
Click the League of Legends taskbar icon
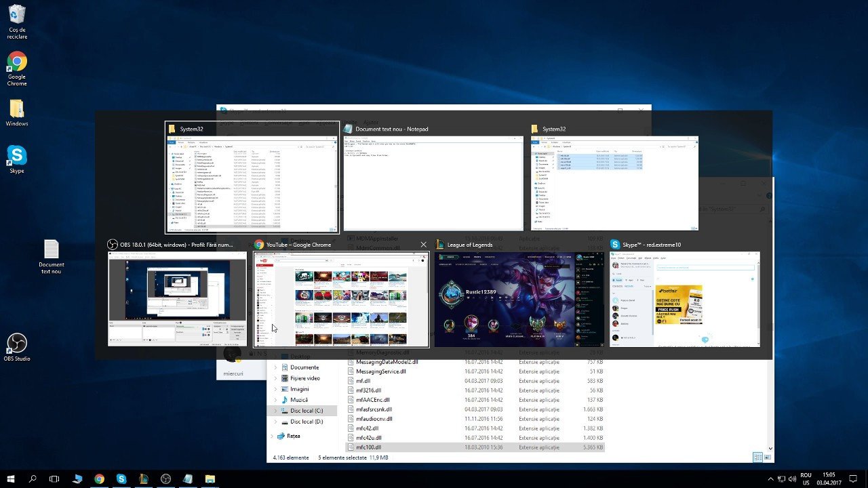click(x=143, y=479)
